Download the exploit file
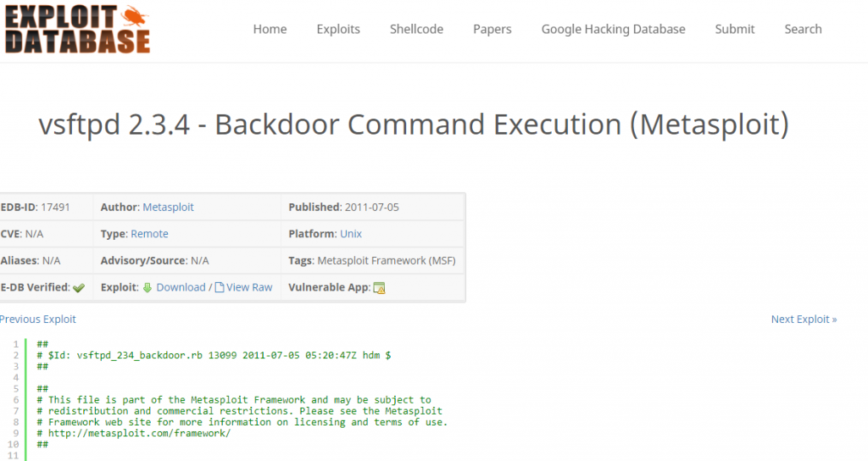 click(181, 287)
